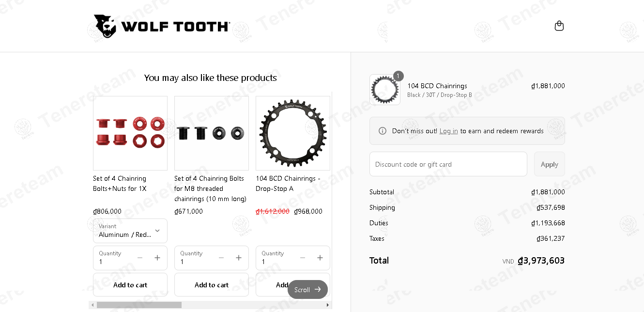This screenshot has width=644, height=312.
Task: Decrease quantity for 104 BCD Drop-Stop A
Action: [x=303, y=258]
